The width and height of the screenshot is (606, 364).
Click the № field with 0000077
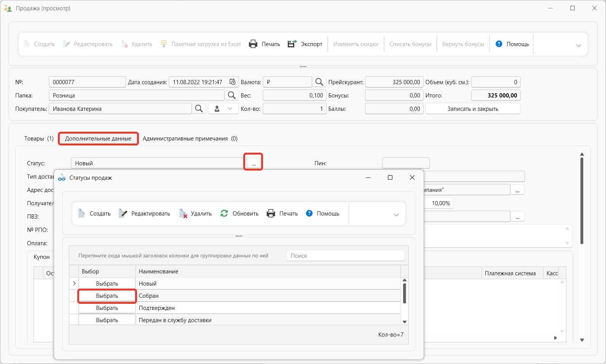pos(87,82)
